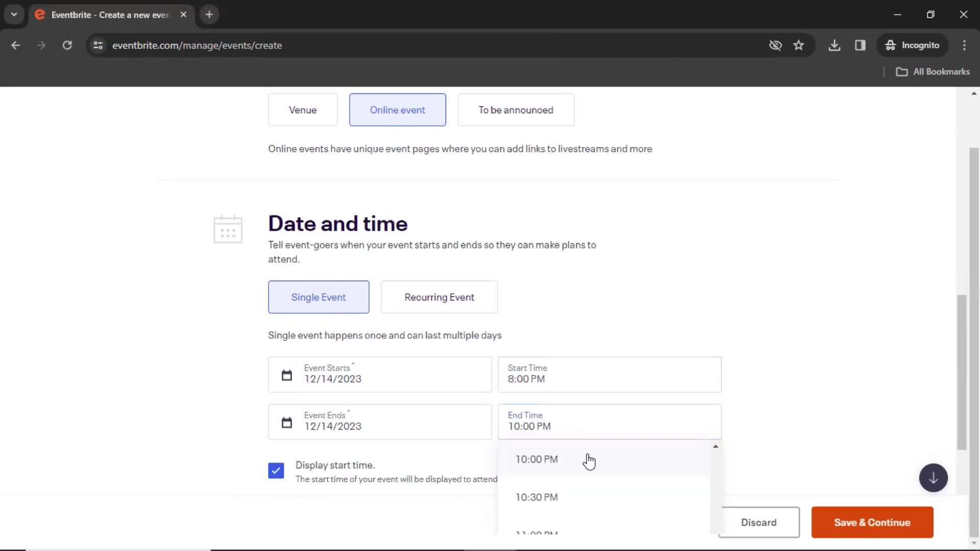
Task: Select 10:30 PM from end time dropdown
Action: 536,496
